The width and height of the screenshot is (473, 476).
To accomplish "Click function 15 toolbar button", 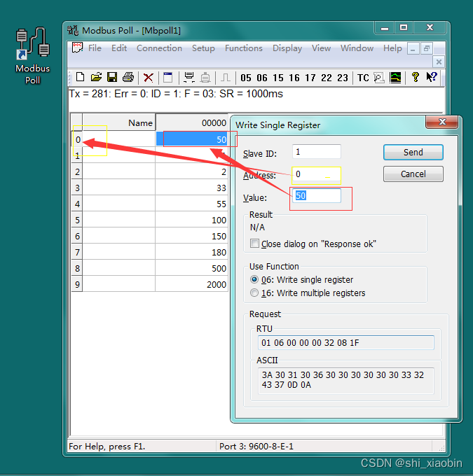I will [277, 78].
